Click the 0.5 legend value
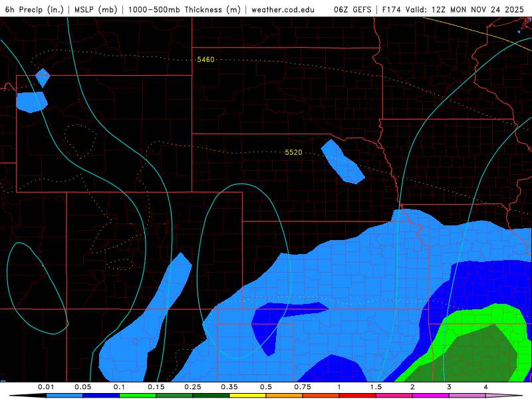This screenshot has height=399, width=532. (266, 387)
